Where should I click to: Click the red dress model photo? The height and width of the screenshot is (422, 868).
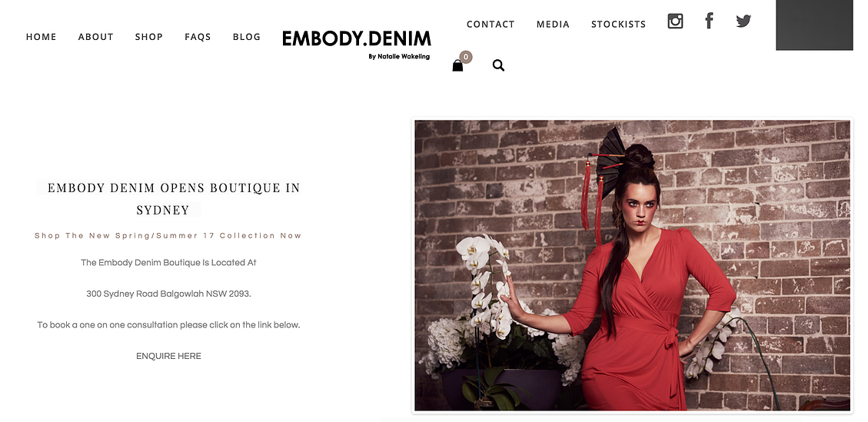point(632,265)
